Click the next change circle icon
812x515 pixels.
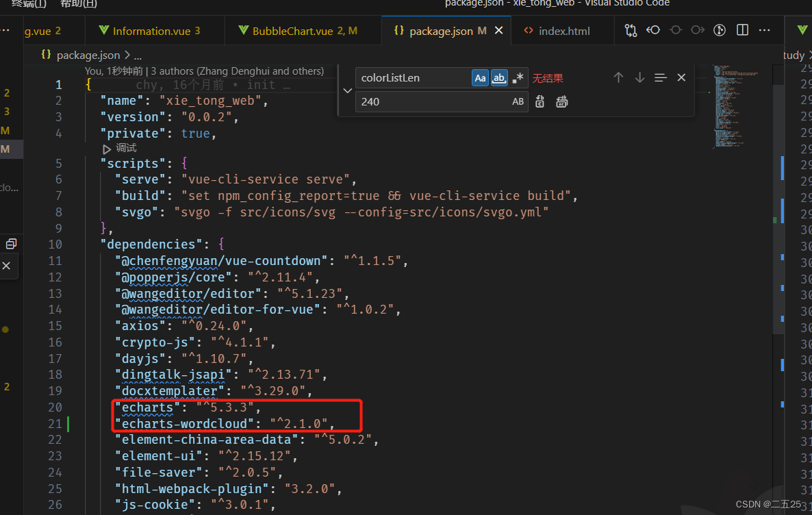pyautogui.click(x=675, y=30)
